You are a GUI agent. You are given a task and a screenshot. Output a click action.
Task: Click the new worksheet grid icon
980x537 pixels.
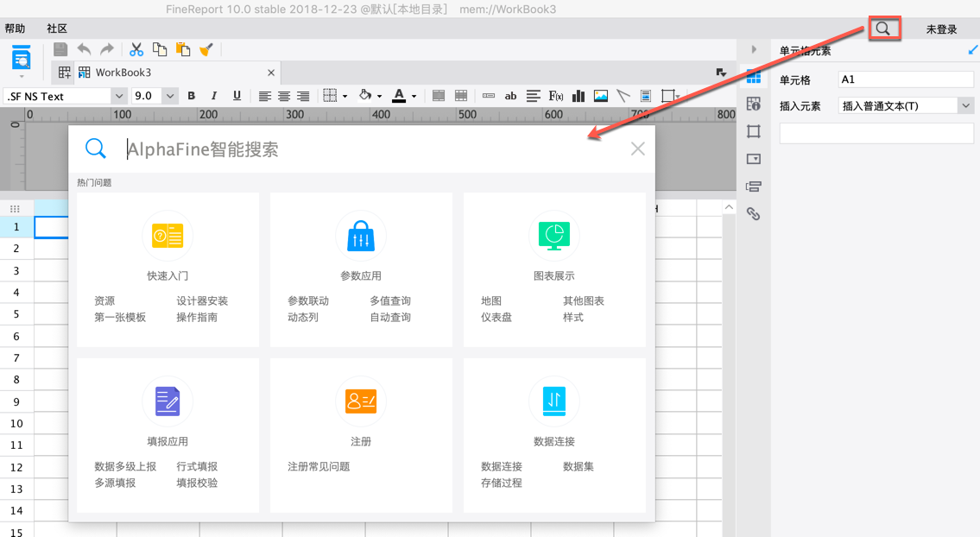[x=64, y=73]
